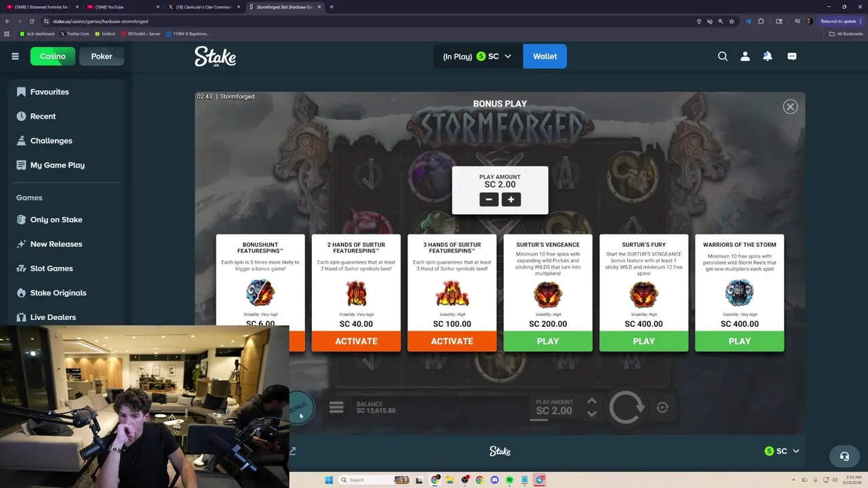This screenshot has height=488, width=868.
Task: Click the Bonushunt FeatureSpins symbol icon
Action: pos(260,293)
